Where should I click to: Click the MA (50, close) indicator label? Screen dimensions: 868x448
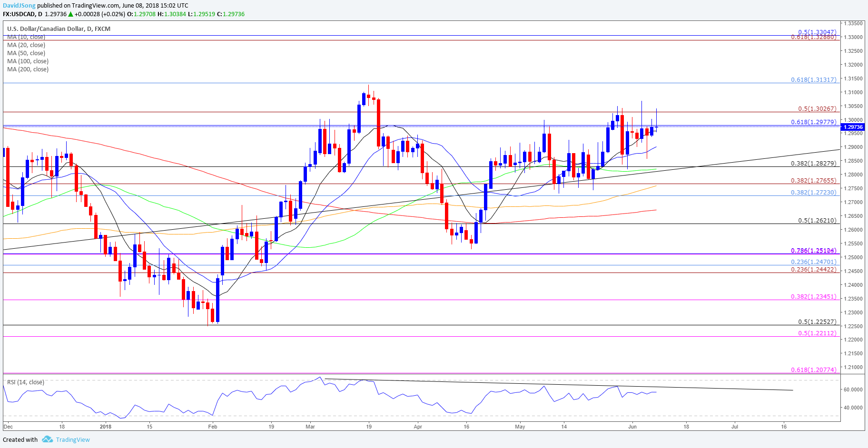tap(26, 53)
